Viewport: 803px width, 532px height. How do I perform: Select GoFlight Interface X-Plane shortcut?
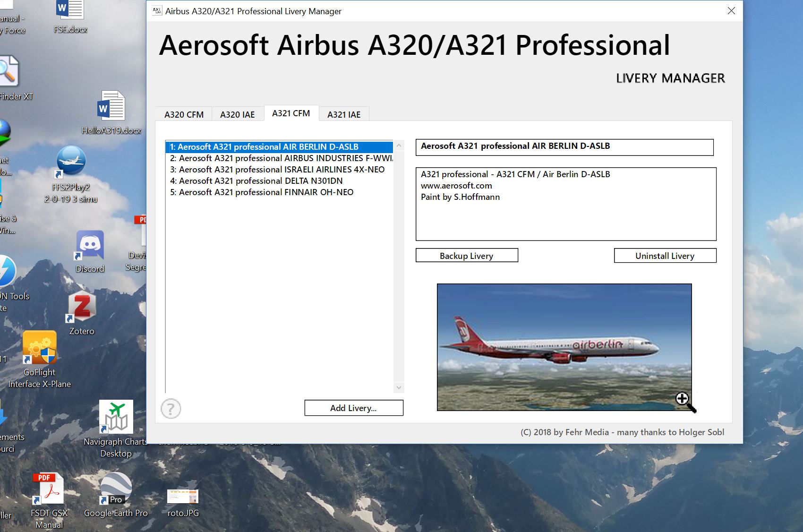[x=40, y=360]
